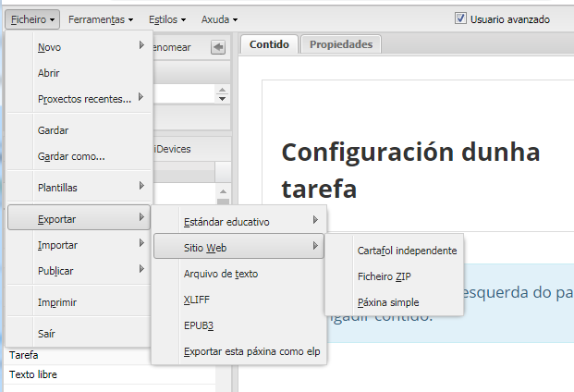The height and width of the screenshot is (392, 574).
Task: Click the left arrow outline button
Action: coord(218,47)
